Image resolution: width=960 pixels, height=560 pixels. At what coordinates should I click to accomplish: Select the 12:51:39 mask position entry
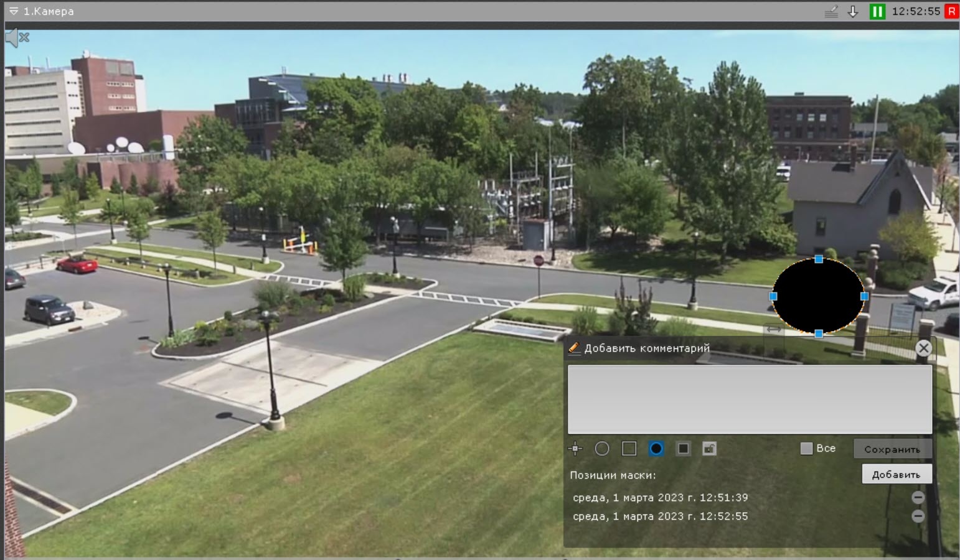660,498
